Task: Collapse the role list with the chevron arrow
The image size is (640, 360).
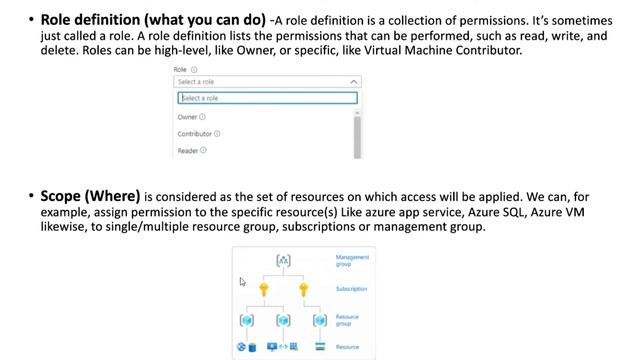Action: [x=354, y=82]
